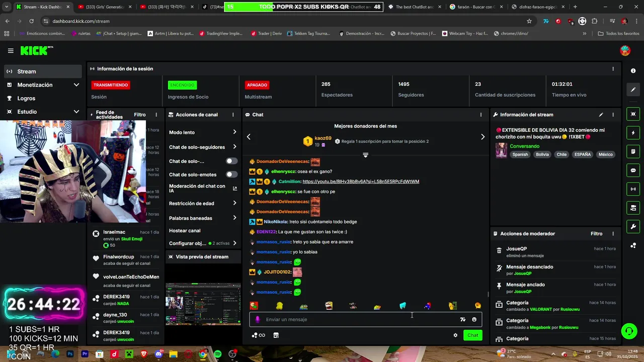Open channel actions three-dot menu

tap(233, 115)
